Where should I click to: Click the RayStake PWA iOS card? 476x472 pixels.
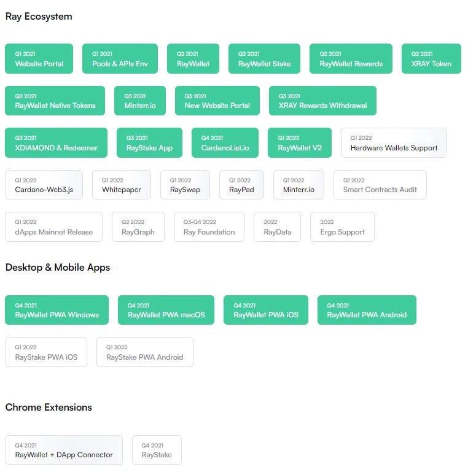coord(46,352)
